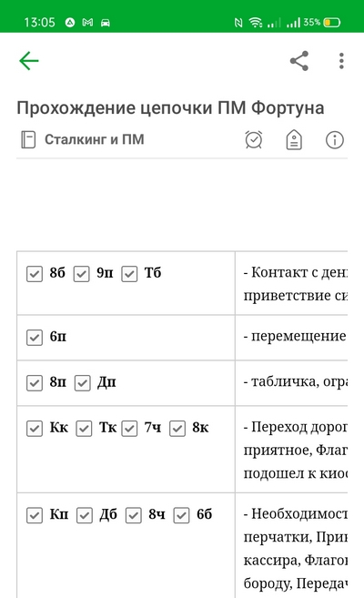Image resolution: width=364 pixels, height=598 pixels.
Task: Tap the notebook icon beside Сталкинг и ПМ
Action: pyautogui.click(x=28, y=139)
